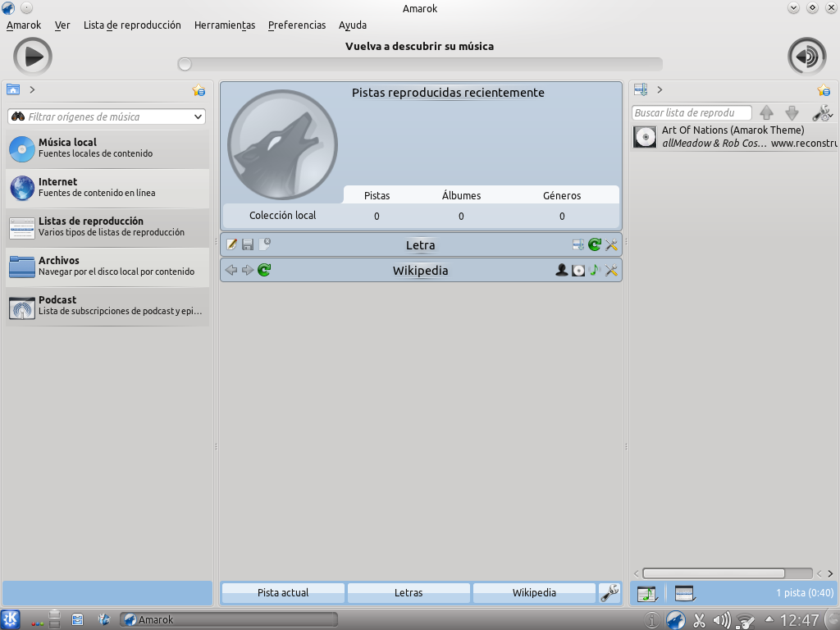Open Wikipedia applet settings tools icon
This screenshot has height=630, width=840.
pyautogui.click(x=611, y=270)
